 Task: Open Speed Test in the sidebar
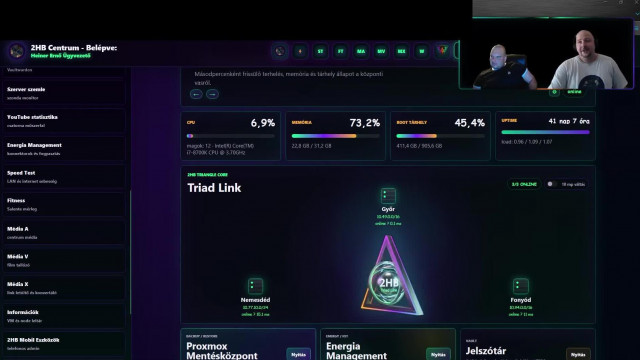(64, 177)
